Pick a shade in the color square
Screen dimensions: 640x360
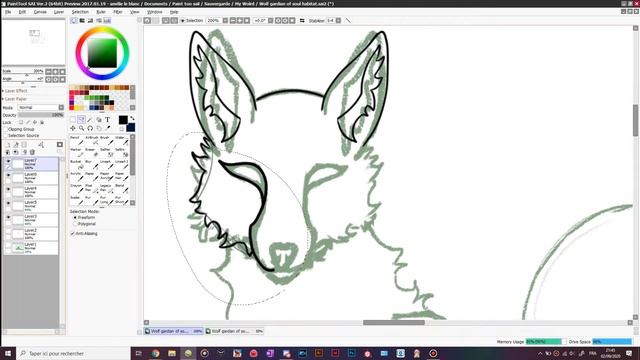click(102, 53)
